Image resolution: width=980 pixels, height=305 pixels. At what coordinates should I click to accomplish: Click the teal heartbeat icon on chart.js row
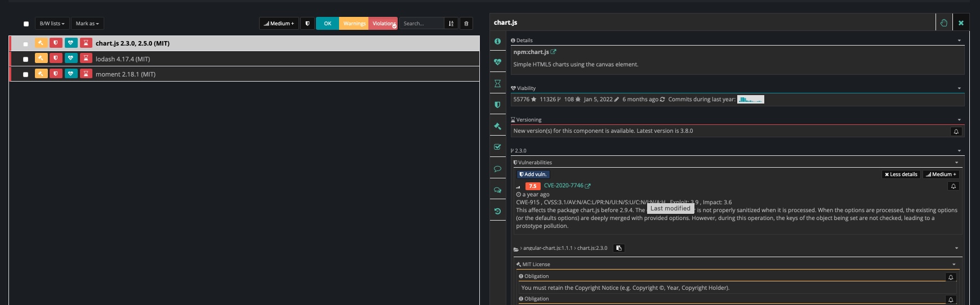tap(71, 43)
